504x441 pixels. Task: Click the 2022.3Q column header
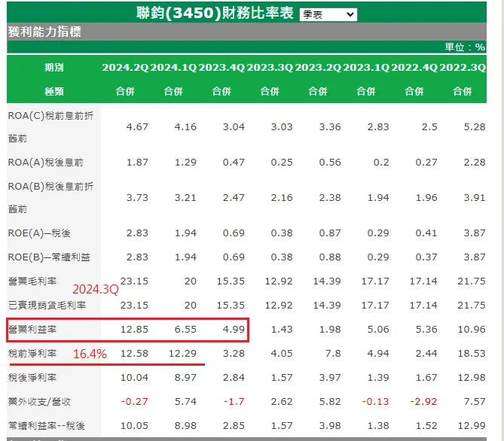[463, 68]
